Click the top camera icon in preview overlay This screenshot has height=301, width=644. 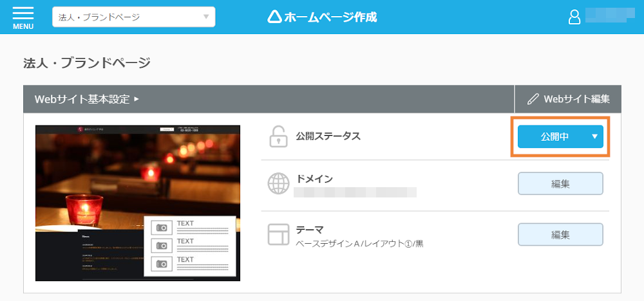161,227
